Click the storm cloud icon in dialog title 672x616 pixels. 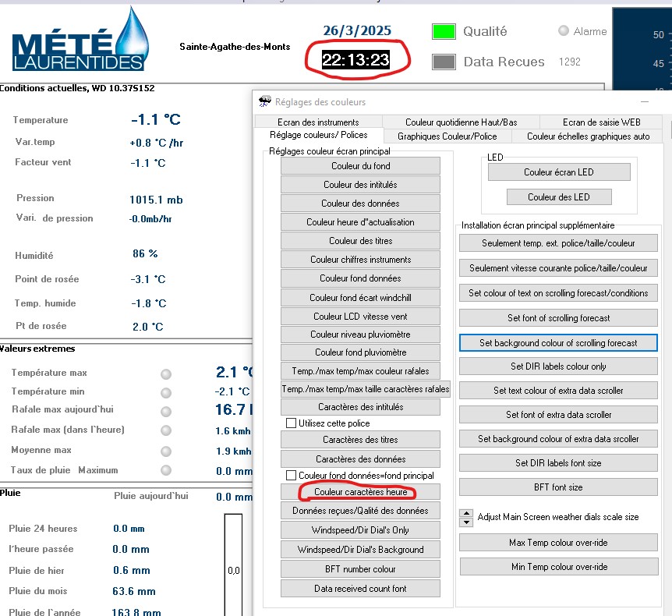pos(265,101)
